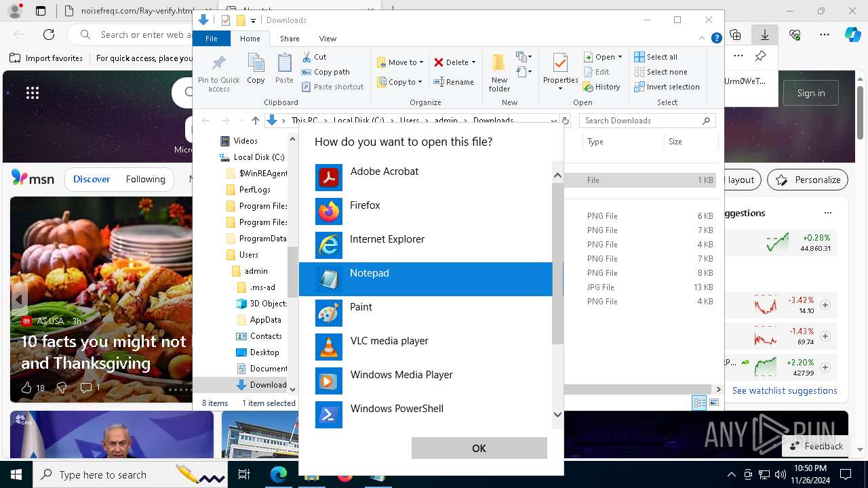Open the Windows Start menu
The width and height of the screenshot is (868, 488).
pos(16,474)
